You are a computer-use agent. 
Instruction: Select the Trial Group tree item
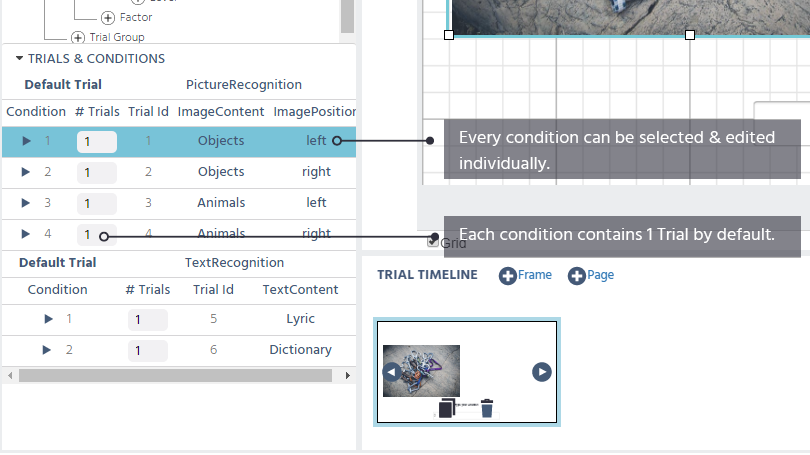[117, 37]
